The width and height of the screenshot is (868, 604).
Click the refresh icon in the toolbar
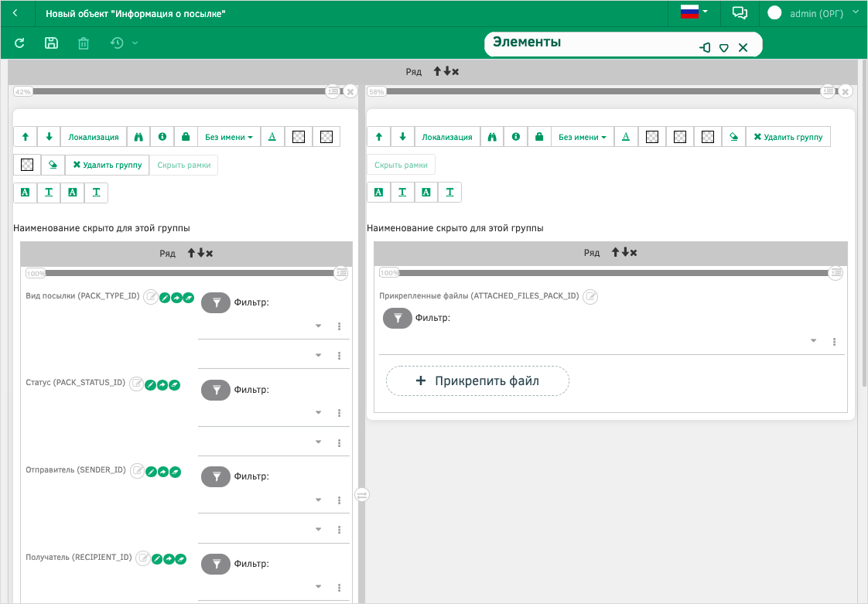pyautogui.click(x=19, y=43)
